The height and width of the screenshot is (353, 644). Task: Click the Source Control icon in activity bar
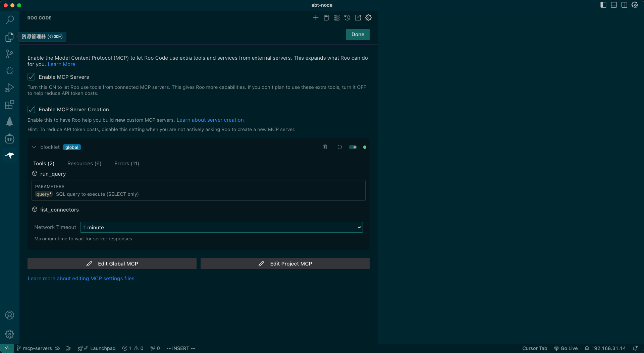(x=10, y=54)
